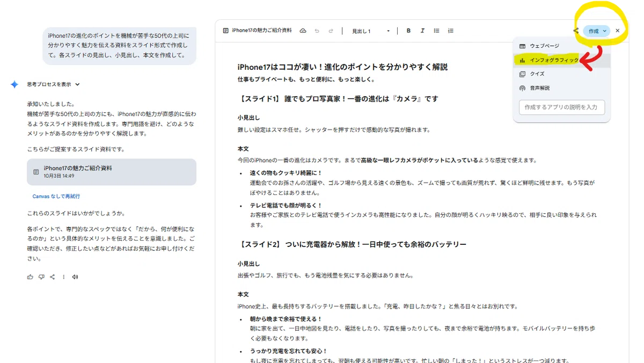The image size is (644, 363).
Task: Give the response a thumbs down
Action: 41,277
